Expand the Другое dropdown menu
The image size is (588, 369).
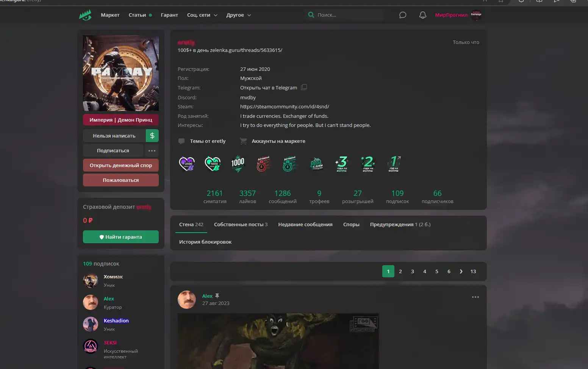click(239, 15)
